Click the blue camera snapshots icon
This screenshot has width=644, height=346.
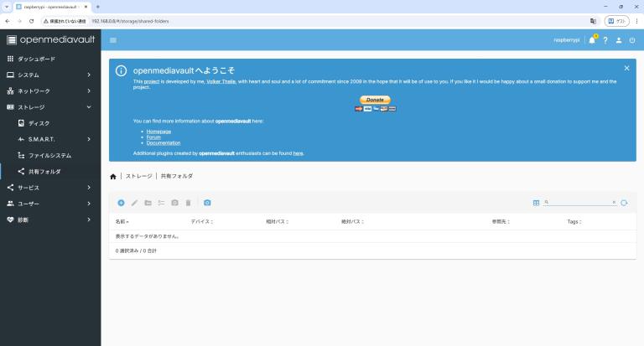(x=207, y=203)
